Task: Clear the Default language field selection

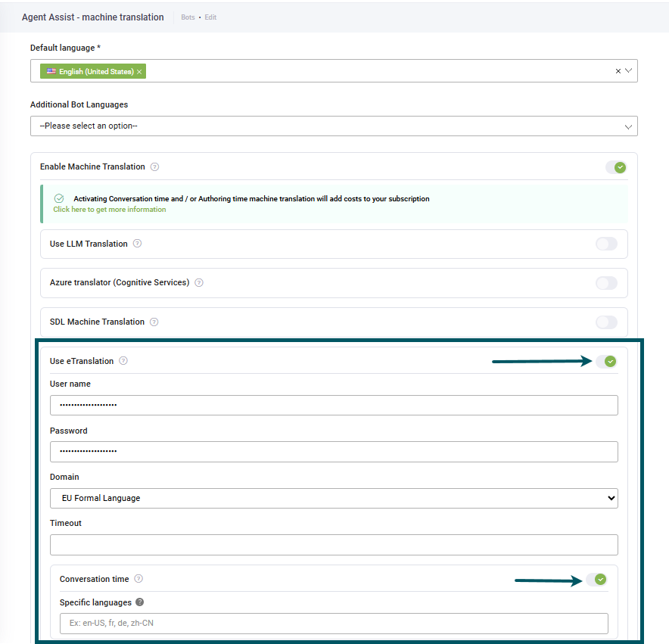Action: tap(618, 71)
